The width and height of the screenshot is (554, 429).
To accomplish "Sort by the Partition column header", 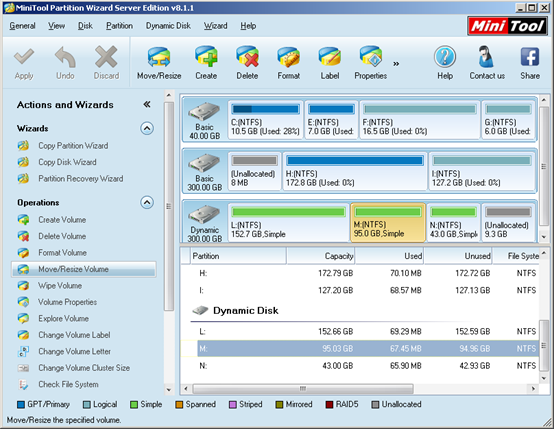I will point(238,256).
